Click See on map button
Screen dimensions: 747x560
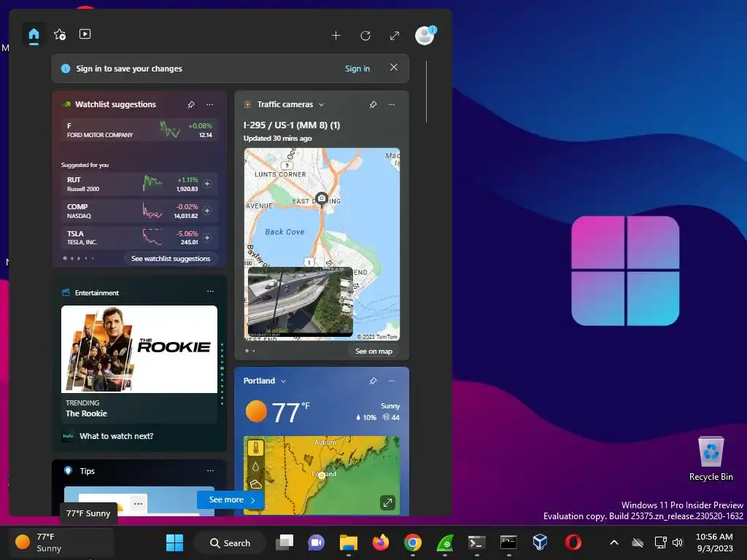[374, 351]
